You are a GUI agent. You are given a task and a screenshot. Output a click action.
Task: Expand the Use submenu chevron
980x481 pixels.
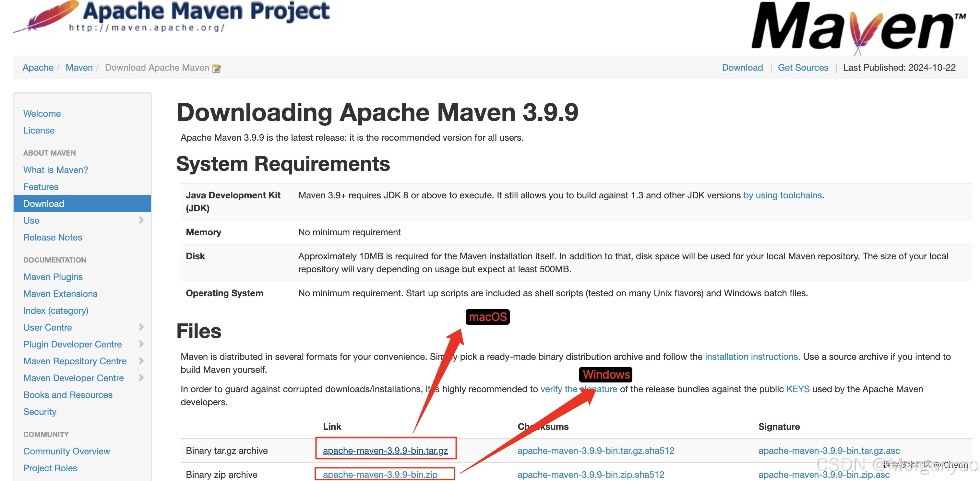click(x=141, y=220)
